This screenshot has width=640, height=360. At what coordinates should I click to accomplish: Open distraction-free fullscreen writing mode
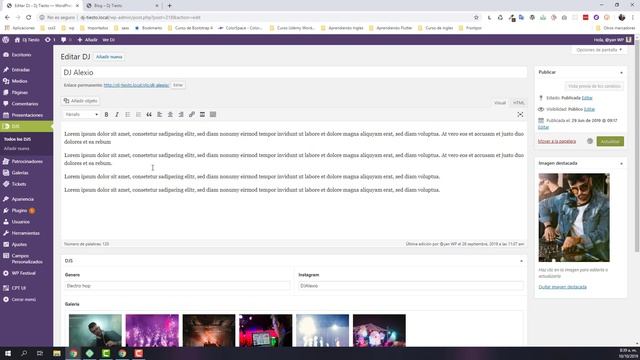520,115
